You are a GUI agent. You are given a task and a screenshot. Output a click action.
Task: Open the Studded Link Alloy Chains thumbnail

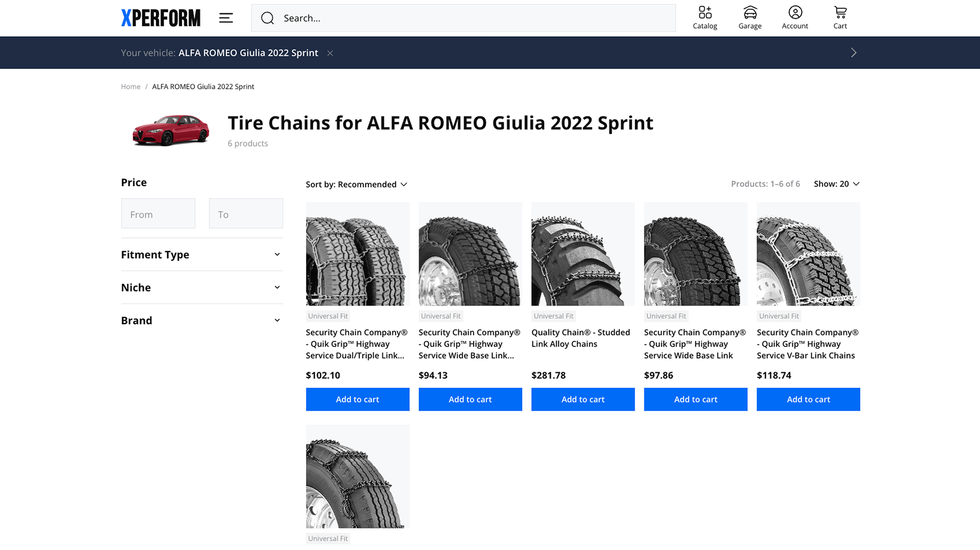(583, 254)
